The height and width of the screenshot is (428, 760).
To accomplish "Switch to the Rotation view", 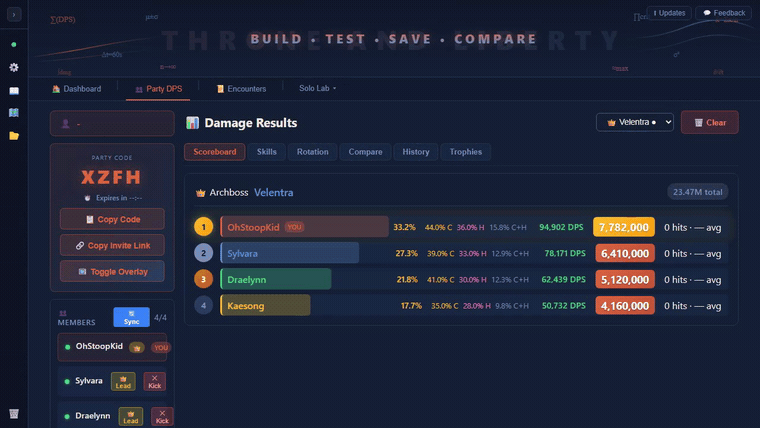I will pyautogui.click(x=313, y=152).
